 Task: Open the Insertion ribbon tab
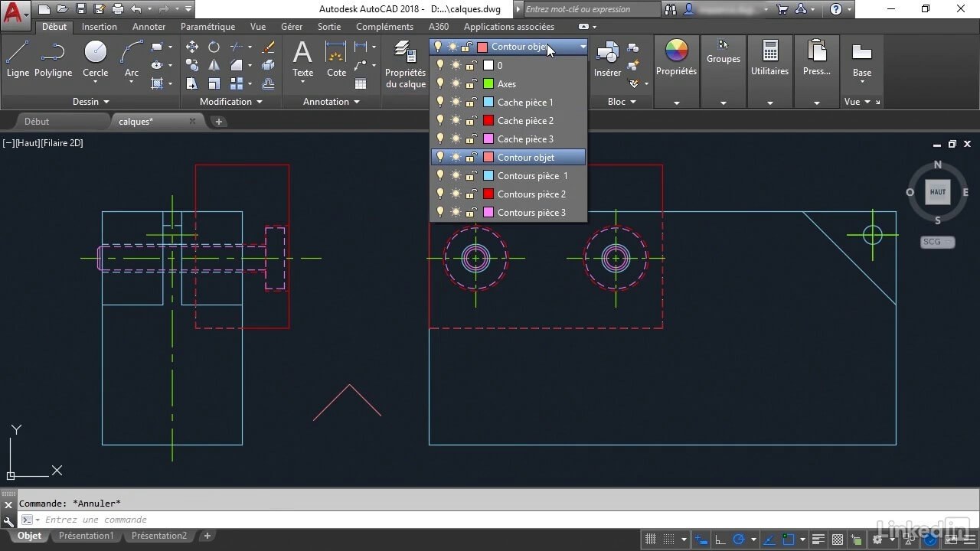pos(100,27)
